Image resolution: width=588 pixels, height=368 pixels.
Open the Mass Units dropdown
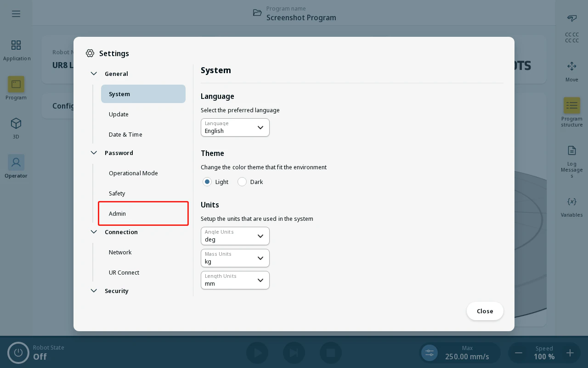point(235,258)
